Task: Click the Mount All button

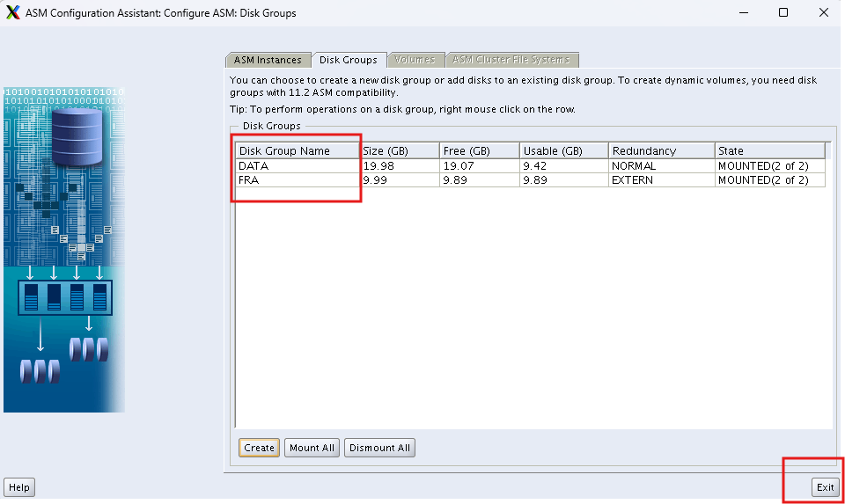Action: pyautogui.click(x=312, y=448)
